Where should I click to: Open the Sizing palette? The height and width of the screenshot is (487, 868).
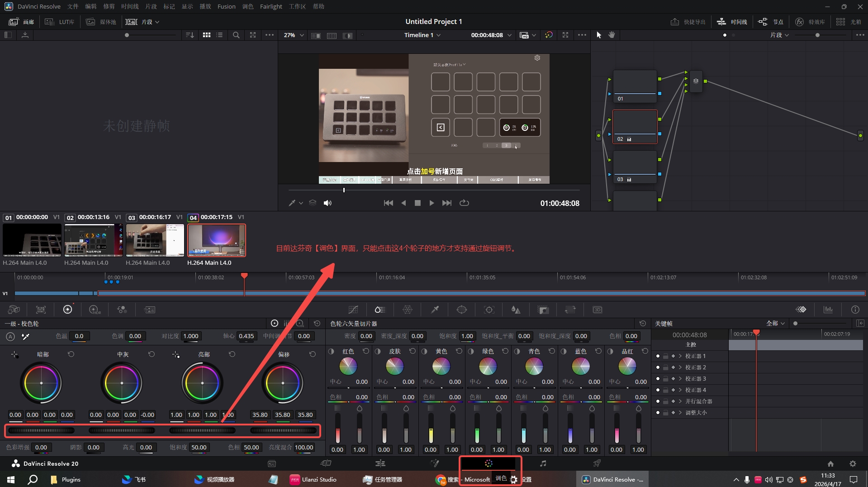(x=570, y=310)
